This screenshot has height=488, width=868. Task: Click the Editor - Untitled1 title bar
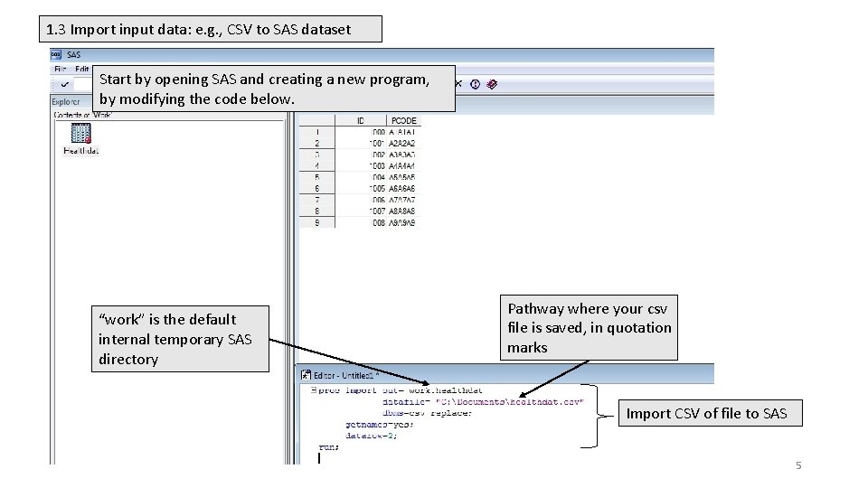[506, 375]
